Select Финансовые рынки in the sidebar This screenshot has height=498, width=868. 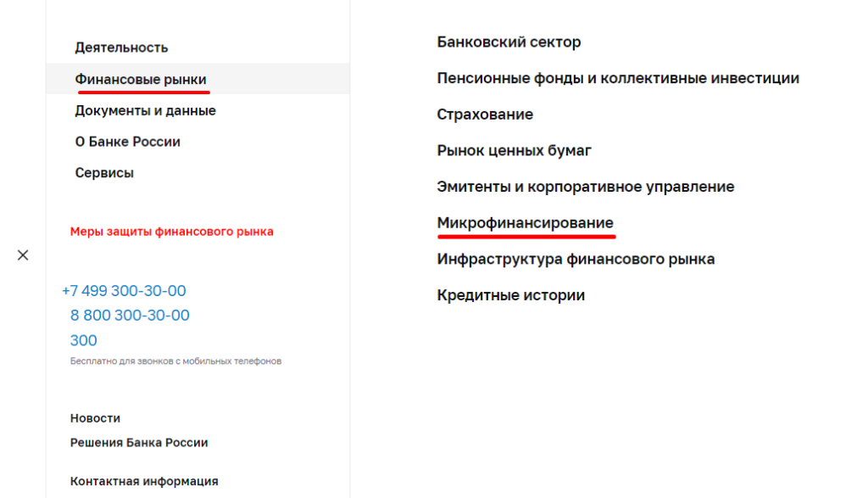(x=141, y=79)
